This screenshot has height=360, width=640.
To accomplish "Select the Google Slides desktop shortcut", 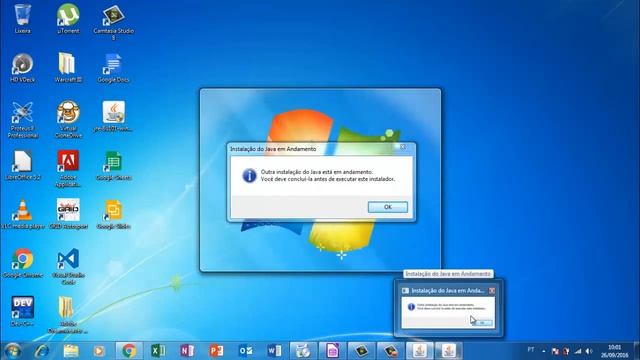I will [113, 215].
